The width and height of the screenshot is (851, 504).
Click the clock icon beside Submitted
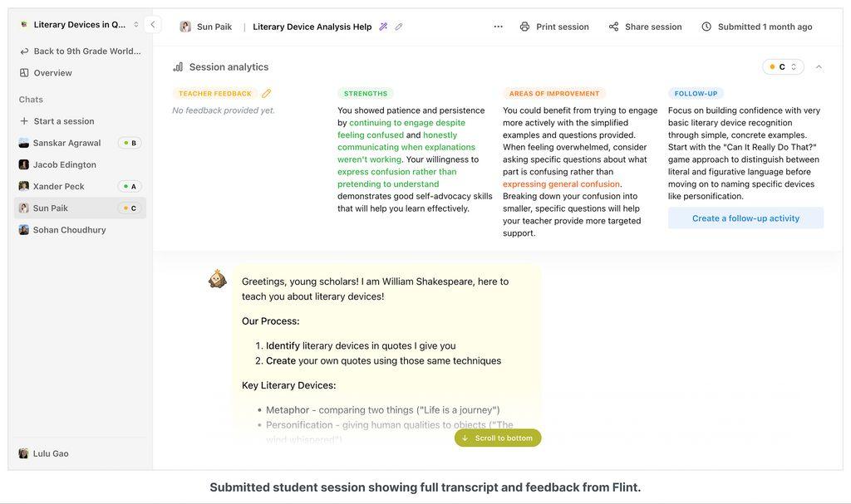(x=706, y=27)
